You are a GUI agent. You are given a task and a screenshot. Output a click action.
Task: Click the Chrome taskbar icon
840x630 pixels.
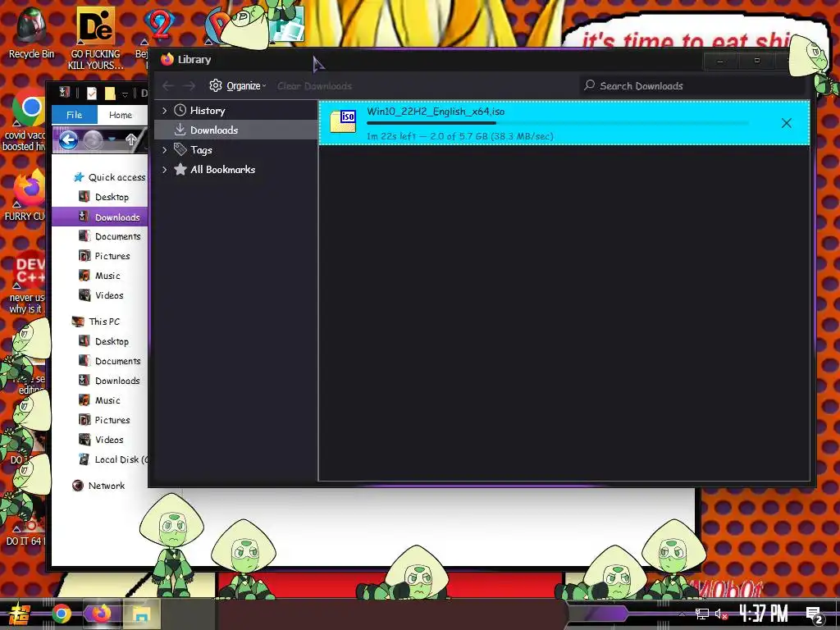(62, 614)
